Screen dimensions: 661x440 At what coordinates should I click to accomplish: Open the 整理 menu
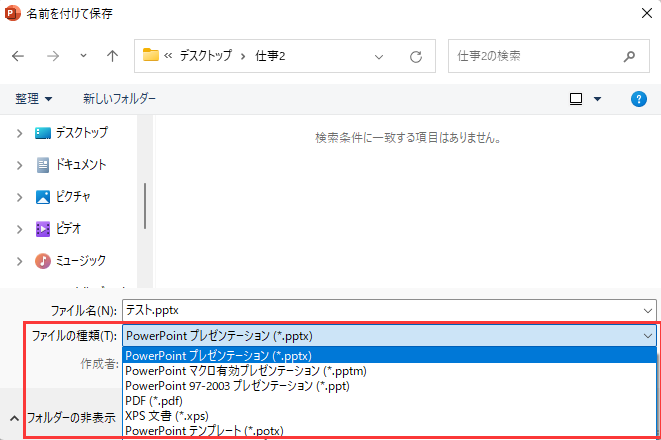[x=33, y=99]
